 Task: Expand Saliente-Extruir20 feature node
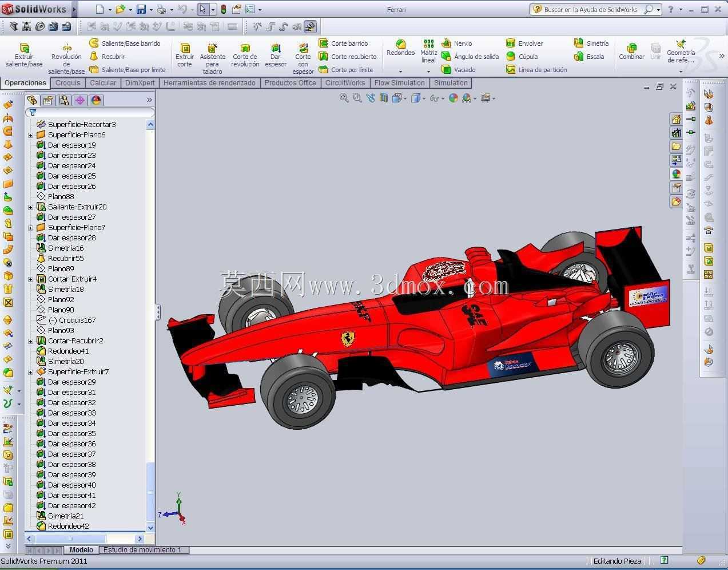(x=31, y=207)
